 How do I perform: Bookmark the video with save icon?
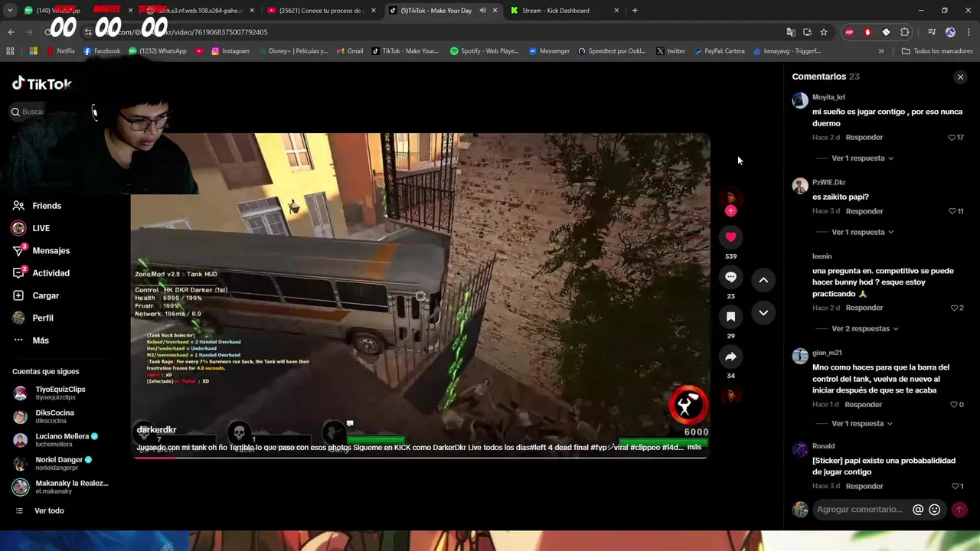pos(730,317)
